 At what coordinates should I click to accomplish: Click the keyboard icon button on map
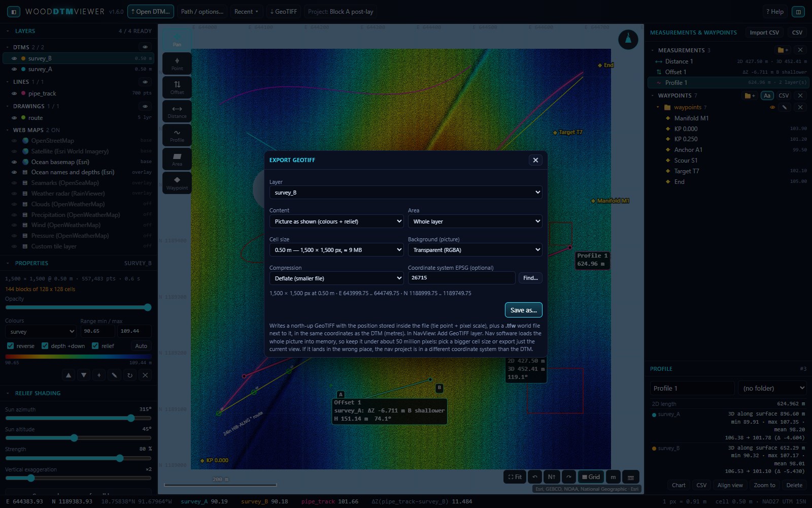click(x=631, y=477)
